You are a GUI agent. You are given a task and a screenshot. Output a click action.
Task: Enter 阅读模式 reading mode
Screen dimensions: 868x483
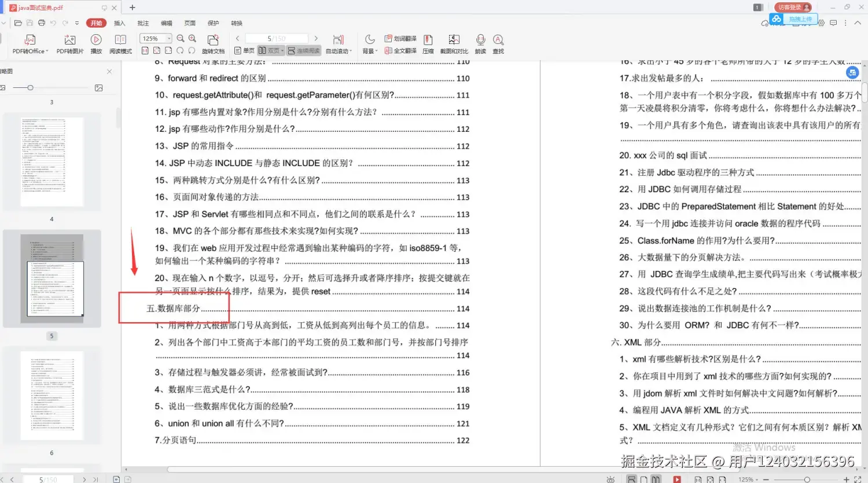pos(120,44)
